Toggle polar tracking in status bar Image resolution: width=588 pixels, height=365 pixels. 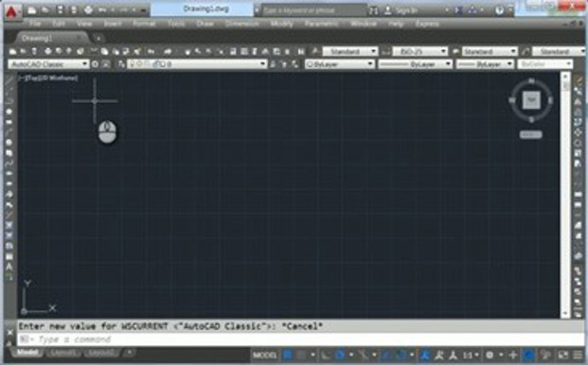340,355
